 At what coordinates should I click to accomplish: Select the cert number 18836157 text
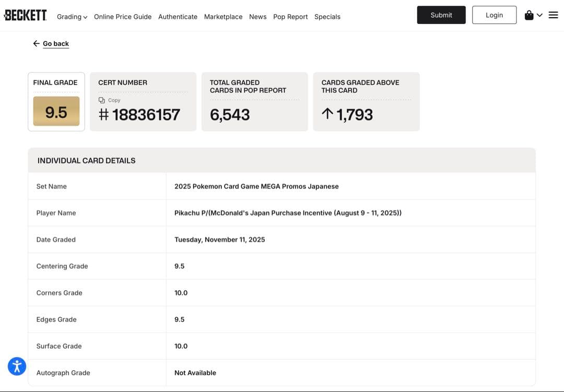146,115
